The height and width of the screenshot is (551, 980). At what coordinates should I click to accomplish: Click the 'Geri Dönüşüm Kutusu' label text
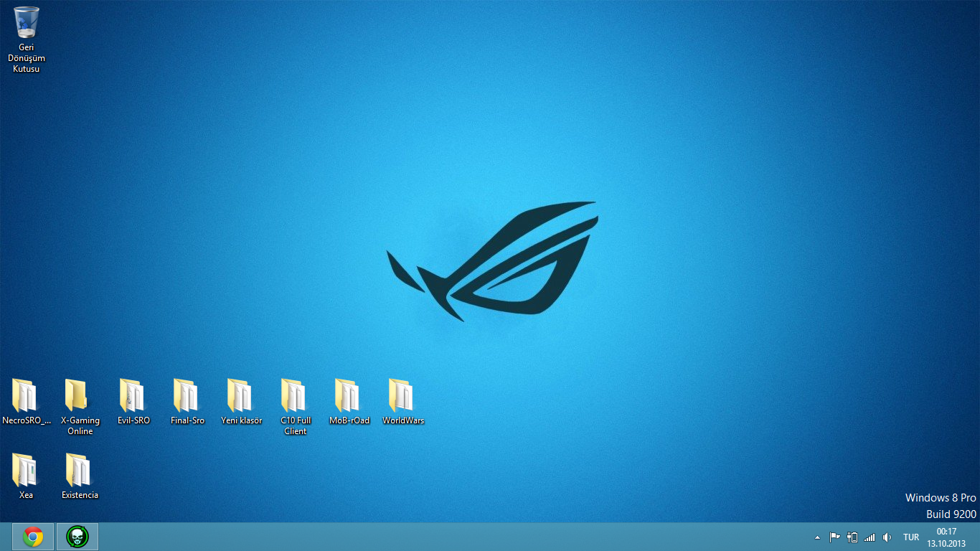pos(27,58)
